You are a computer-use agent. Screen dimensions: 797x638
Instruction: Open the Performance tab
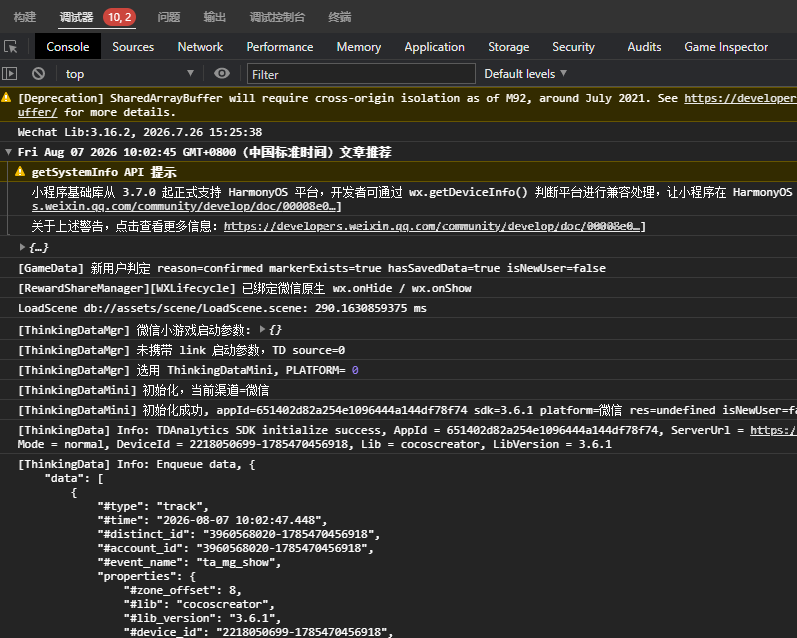[280, 47]
